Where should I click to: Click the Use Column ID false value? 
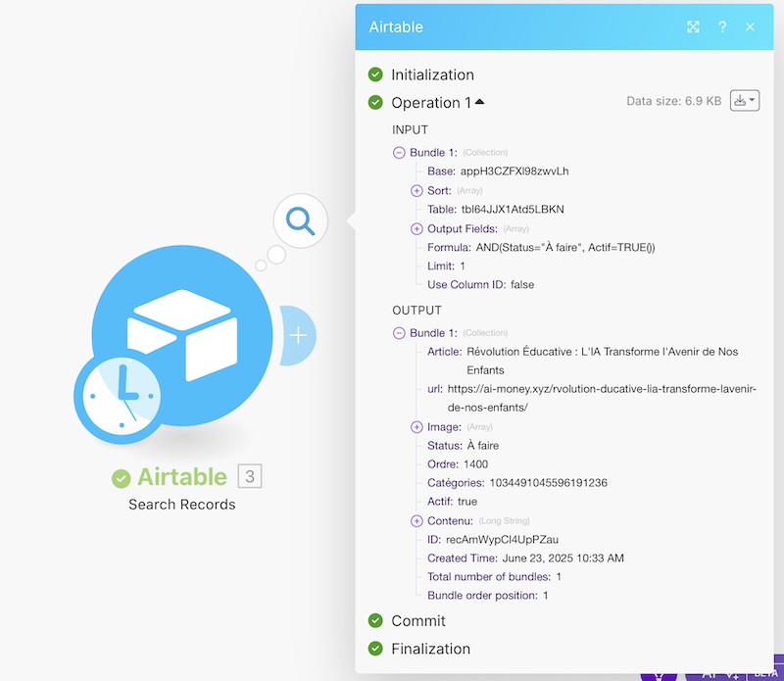tap(522, 285)
